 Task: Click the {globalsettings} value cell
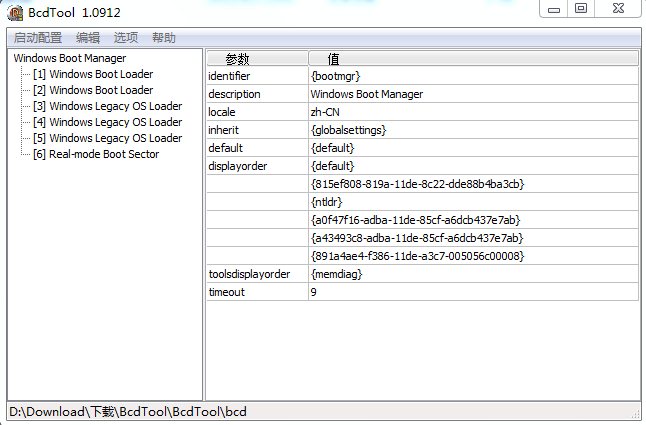coord(474,130)
